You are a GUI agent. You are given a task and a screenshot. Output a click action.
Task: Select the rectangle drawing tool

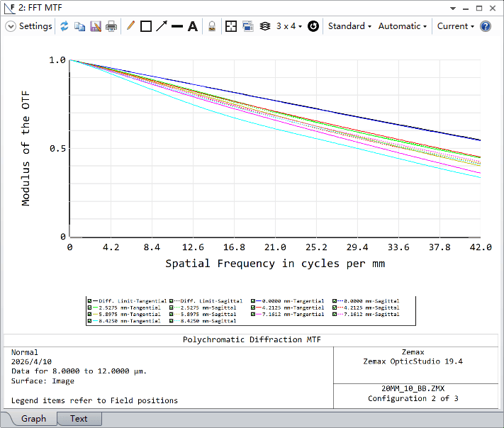point(146,26)
